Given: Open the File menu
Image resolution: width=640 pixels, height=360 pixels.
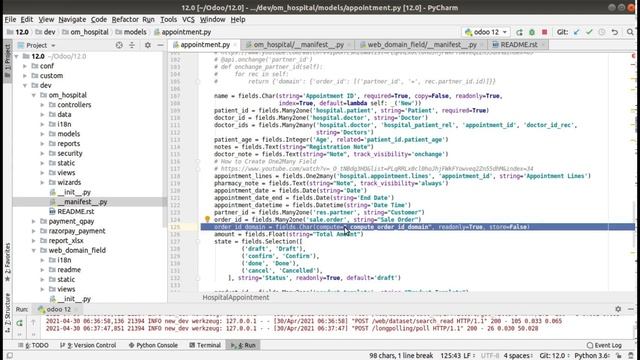Looking at the screenshot, I should [10, 20].
